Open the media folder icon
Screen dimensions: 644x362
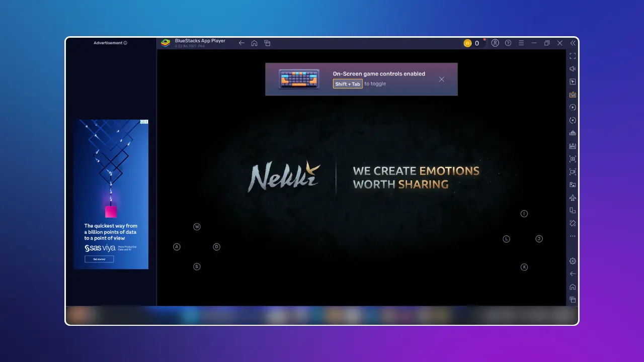point(573,185)
